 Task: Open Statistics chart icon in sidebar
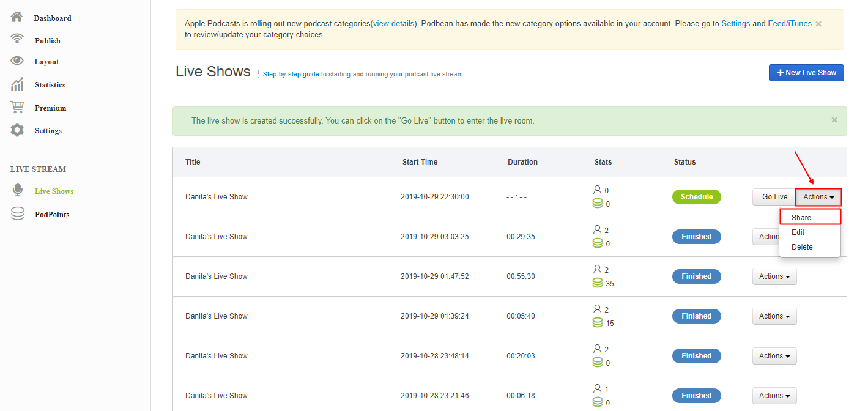pos(17,84)
